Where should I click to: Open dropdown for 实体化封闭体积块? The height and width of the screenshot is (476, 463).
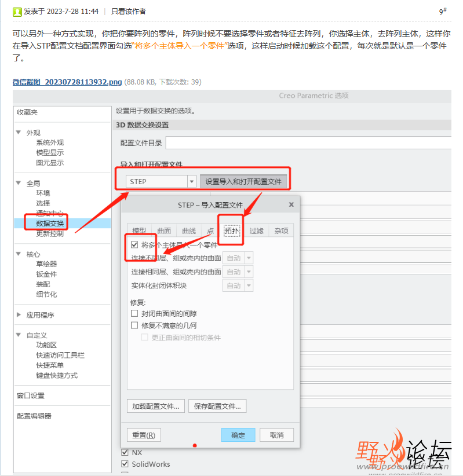[249, 285]
